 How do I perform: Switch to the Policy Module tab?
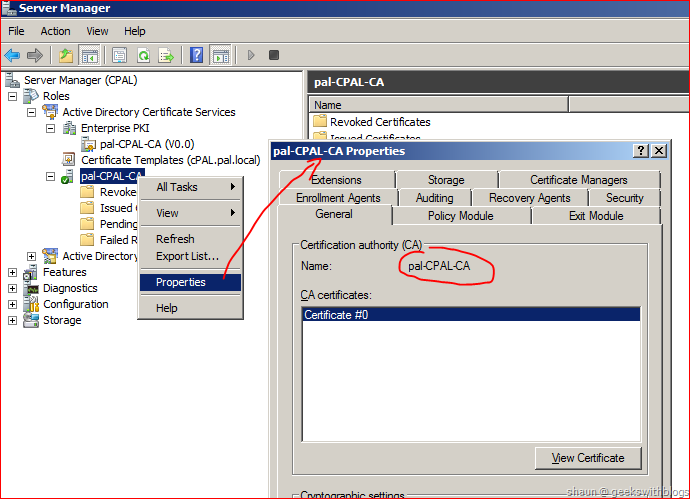click(461, 216)
